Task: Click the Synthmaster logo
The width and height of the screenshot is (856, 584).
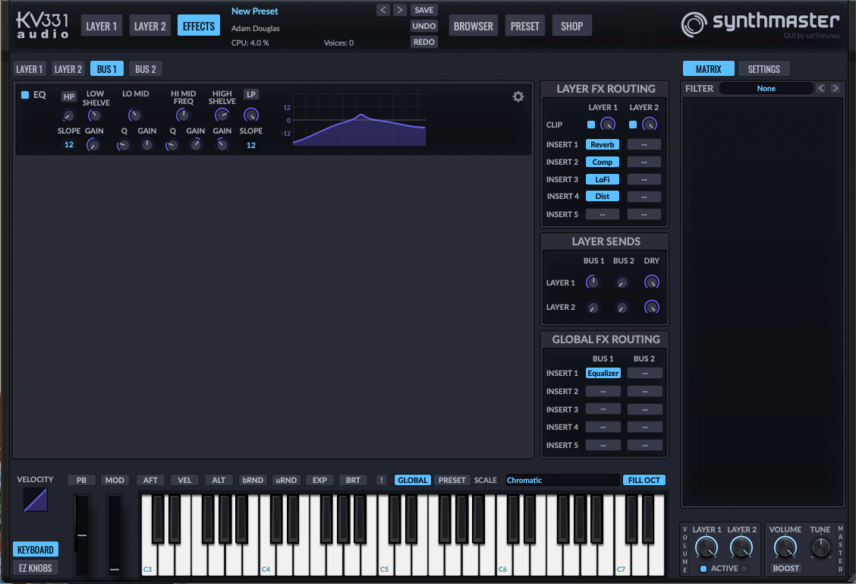Action: tap(760, 24)
